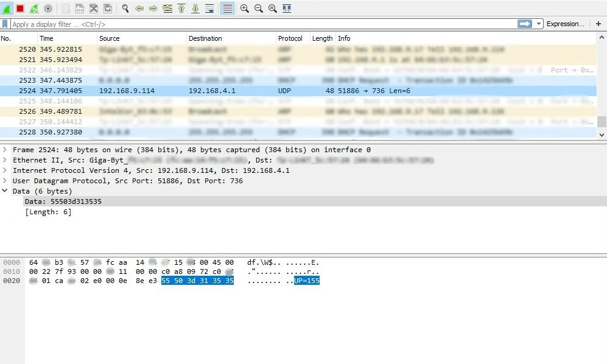
Task: Expand the User Datagram Protocol details
Action: (5, 181)
